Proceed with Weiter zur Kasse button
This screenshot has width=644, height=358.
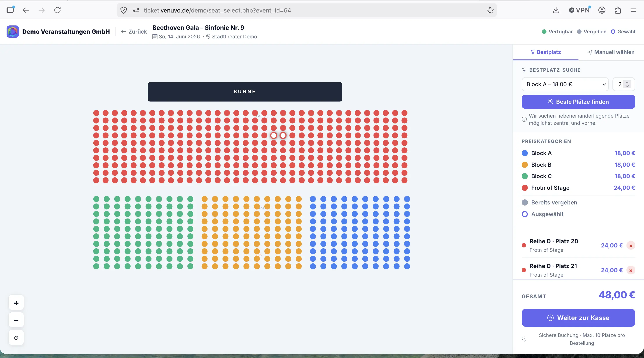(x=578, y=318)
